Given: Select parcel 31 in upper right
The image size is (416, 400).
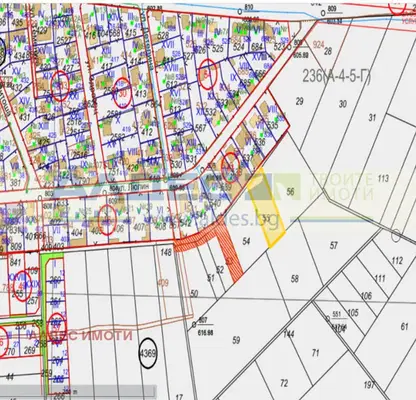Looking at the screenshot, I should point(372,117).
